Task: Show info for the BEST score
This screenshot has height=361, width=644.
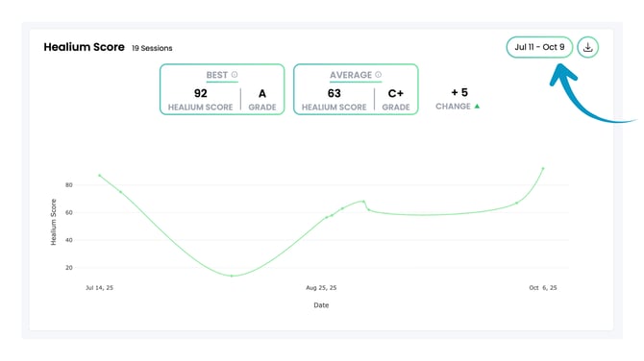Action: tap(235, 75)
